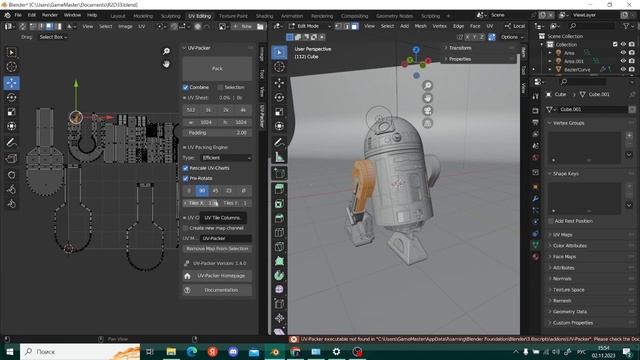Open the Face menu in 3D viewport

pyautogui.click(x=475, y=26)
